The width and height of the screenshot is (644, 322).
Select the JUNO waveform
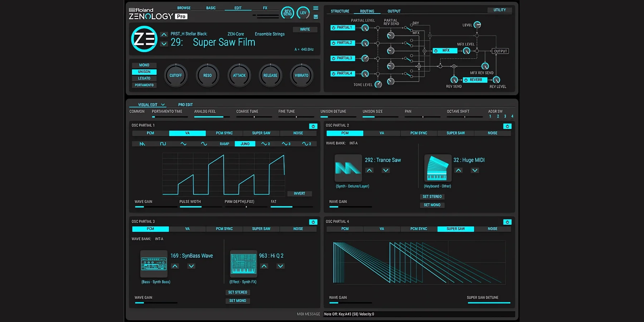point(245,144)
